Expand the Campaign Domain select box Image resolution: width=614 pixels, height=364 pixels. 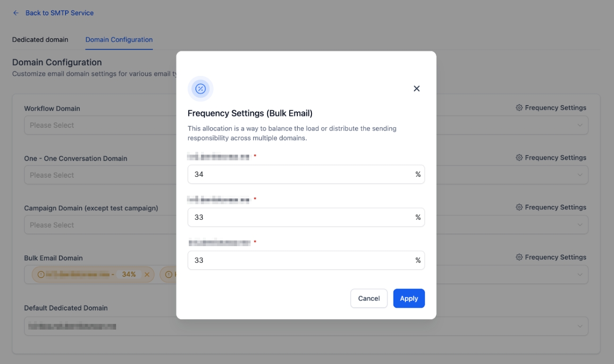click(x=580, y=225)
